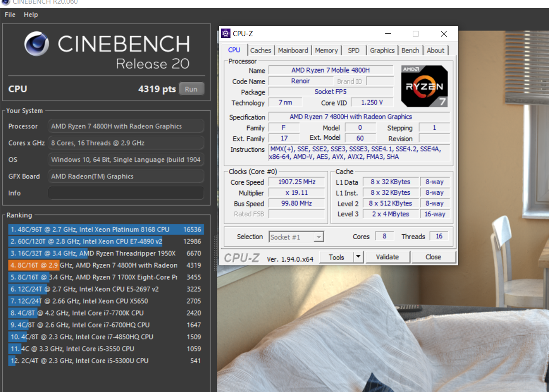549x392 pixels.
Task: Open the File menu in Cinebench
Action: pos(10,15)
